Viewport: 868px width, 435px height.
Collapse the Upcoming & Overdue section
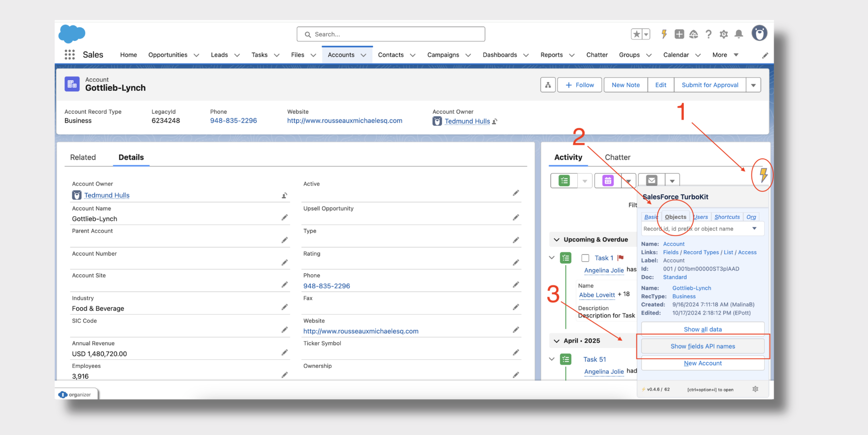pyautogui.click(x=557, y=239)
